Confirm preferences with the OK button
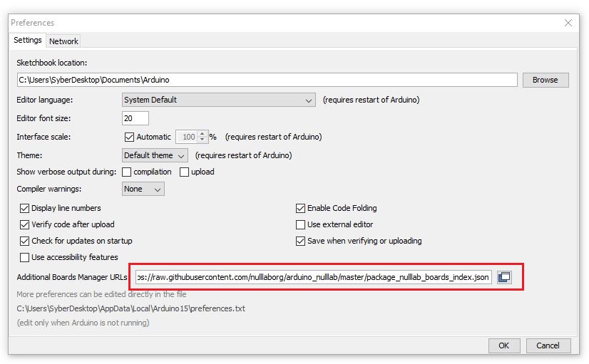 point(503,345)
